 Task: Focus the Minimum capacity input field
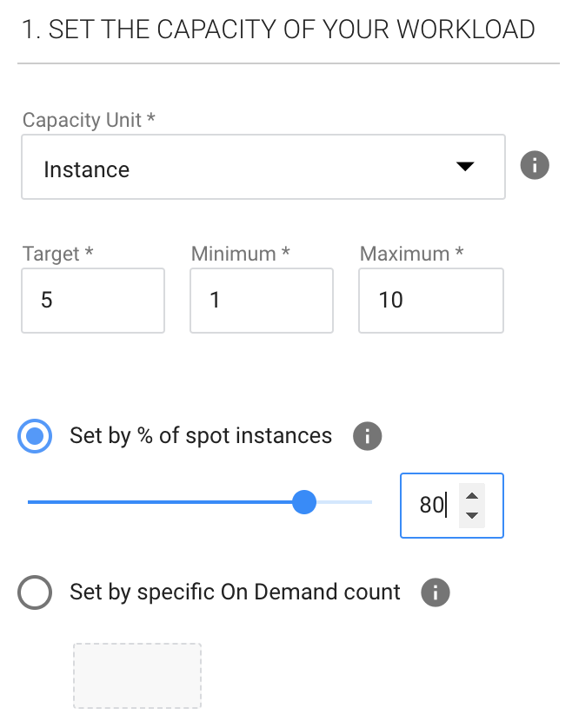(x=262, y=301)
